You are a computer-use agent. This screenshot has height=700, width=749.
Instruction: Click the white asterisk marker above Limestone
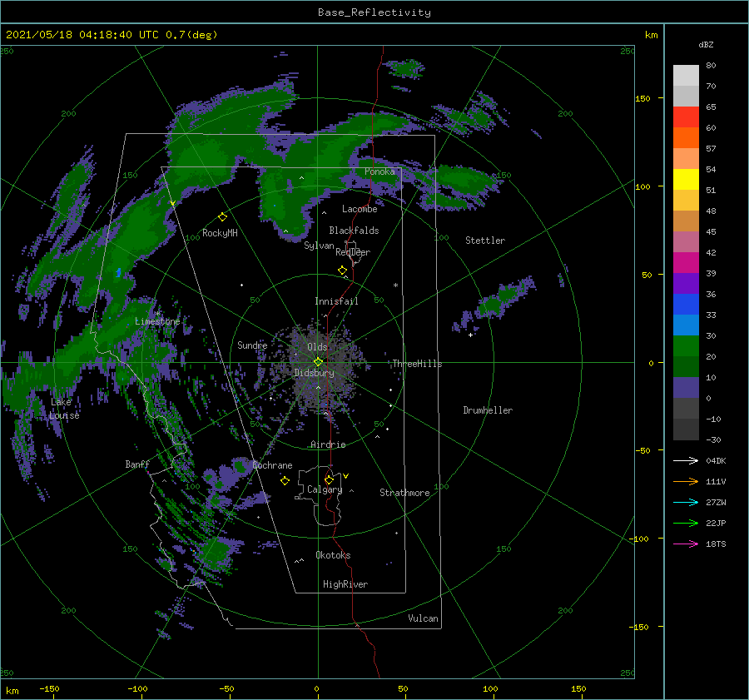pos(157,314)
